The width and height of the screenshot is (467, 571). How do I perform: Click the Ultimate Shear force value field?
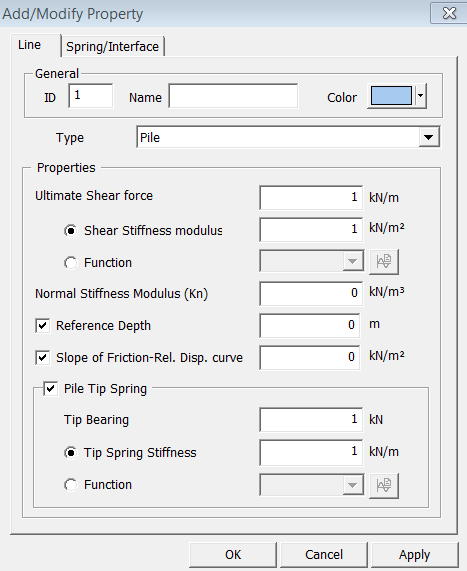point(311,198)
